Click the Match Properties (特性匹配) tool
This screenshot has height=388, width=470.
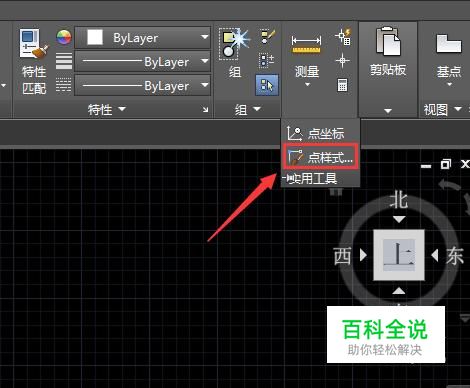coord(34,61)
